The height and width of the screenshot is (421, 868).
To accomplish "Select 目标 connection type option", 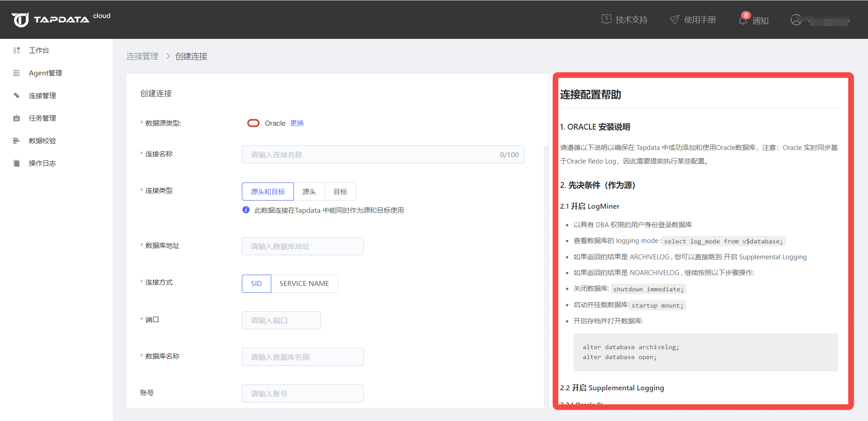I will coord(340,192).
